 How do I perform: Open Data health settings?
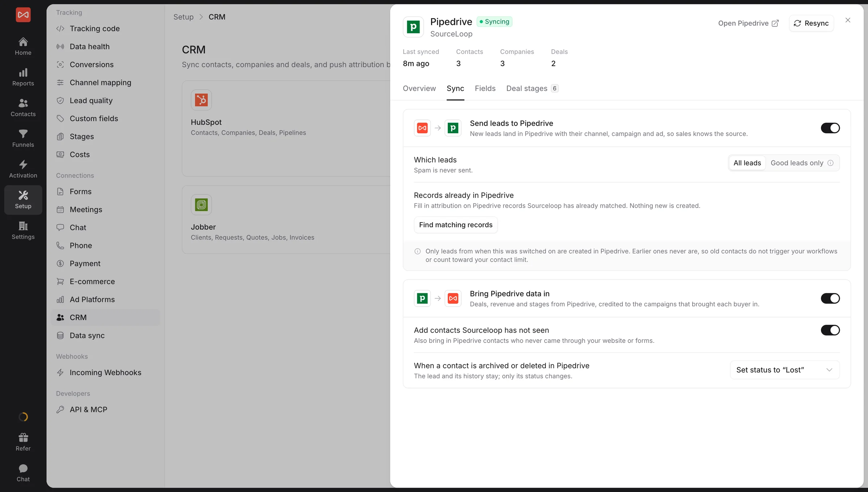tap(105, 47)
